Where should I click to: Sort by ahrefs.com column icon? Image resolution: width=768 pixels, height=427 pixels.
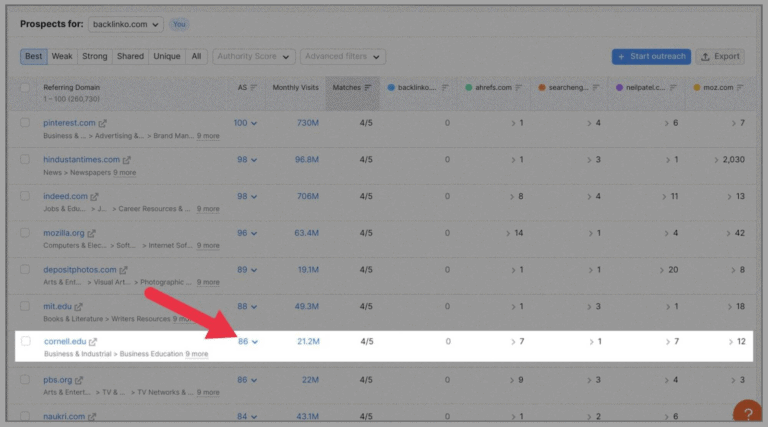point(519,88)
